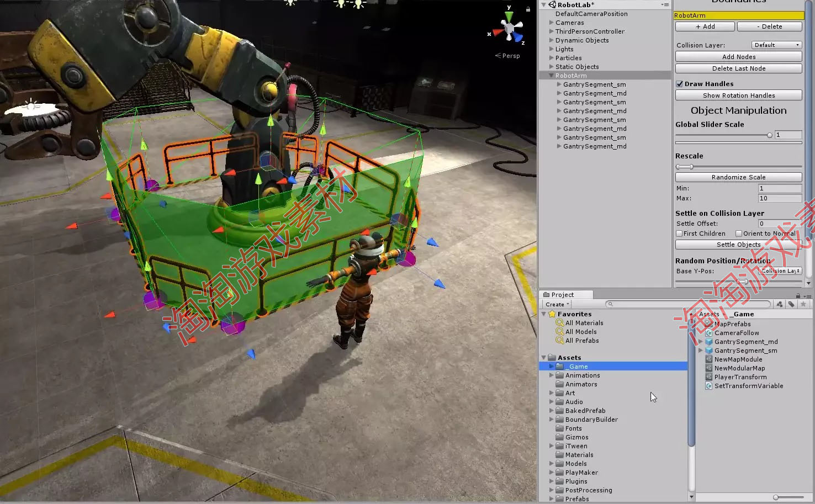The image size is (815, 504).
Task: Click the CameraFollow C# script icon
Action: [x=709, y=333]
